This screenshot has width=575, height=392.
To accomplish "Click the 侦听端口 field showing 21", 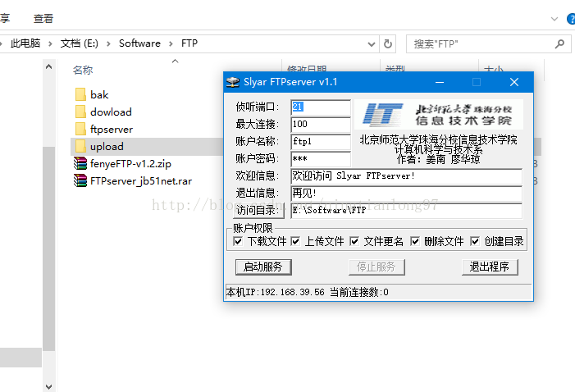I will [x=321, y=107].
